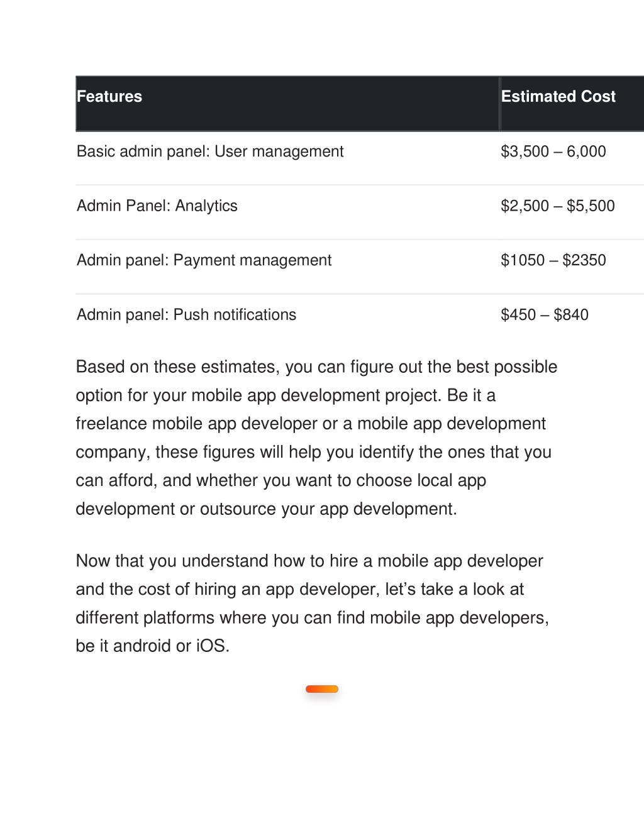This screenshot has height=833, width=644.
Task: Click the paragraph starting with Now that you understand
Action: [313, 603]
